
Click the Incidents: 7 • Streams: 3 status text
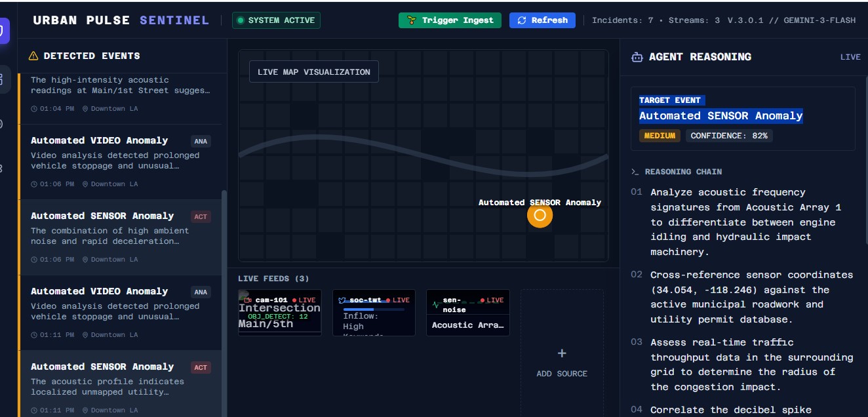656,20
